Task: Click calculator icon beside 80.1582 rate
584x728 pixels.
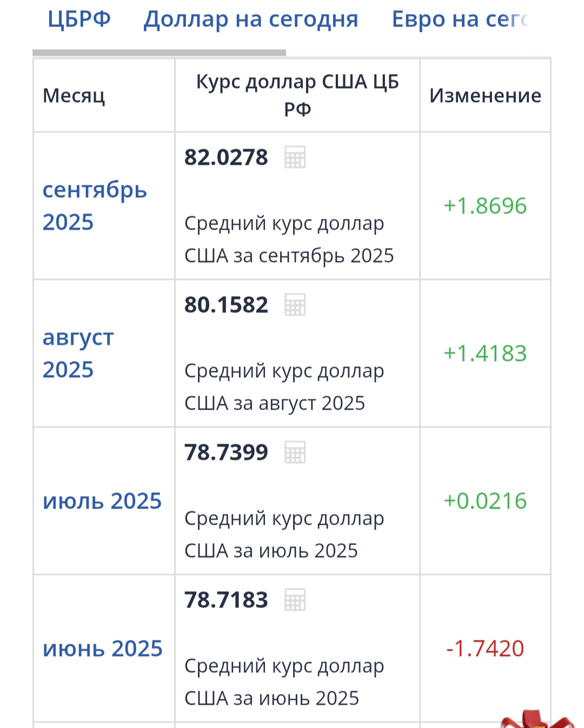Action: coord(295,305)
